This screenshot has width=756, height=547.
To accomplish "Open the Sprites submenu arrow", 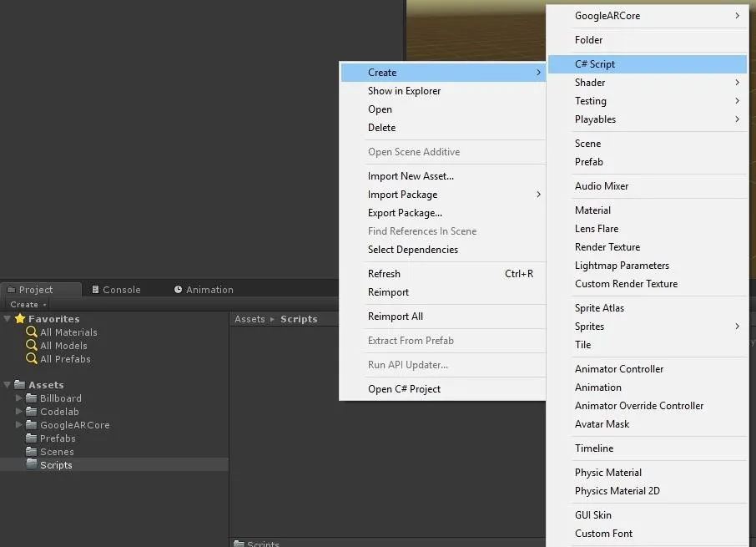I will 737,327.
